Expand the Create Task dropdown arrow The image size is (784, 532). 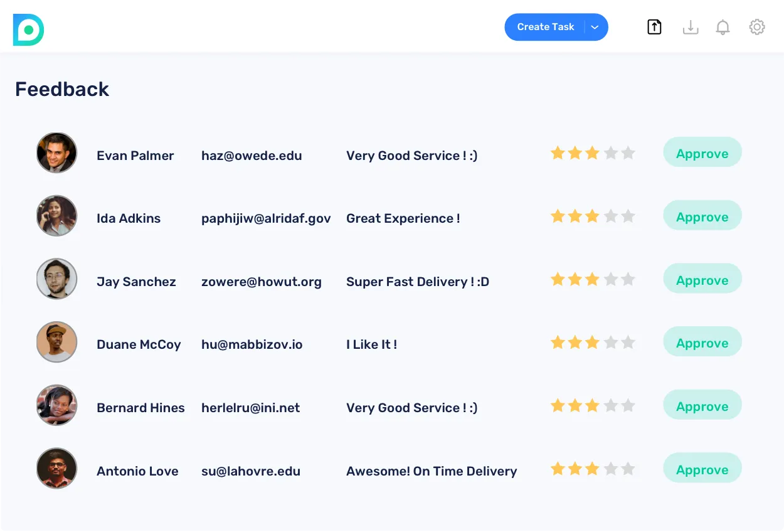click(595, 27)
